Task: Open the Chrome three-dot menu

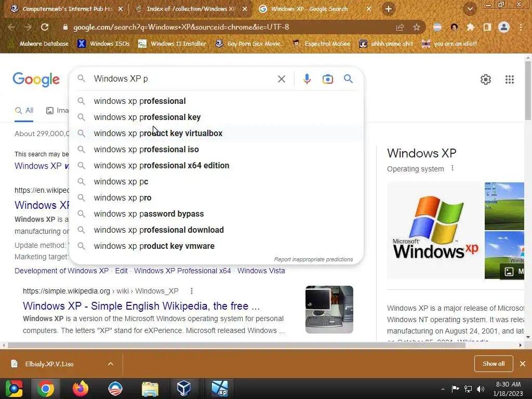Action: pyautogui.click(x=521, y=27)
